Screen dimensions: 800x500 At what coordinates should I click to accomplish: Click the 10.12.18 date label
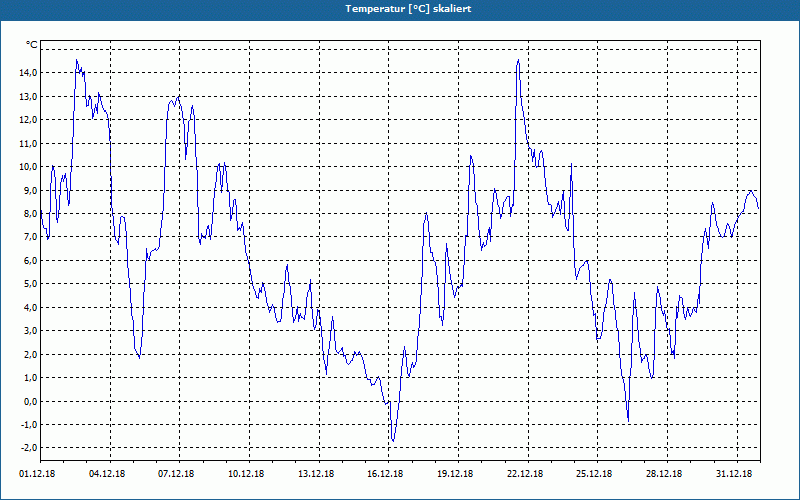[x=246, y=474]
